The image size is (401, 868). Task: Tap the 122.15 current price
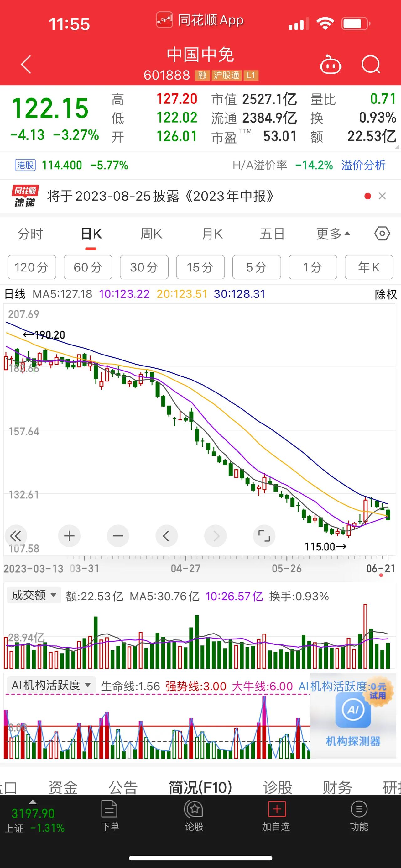point(50,108)
